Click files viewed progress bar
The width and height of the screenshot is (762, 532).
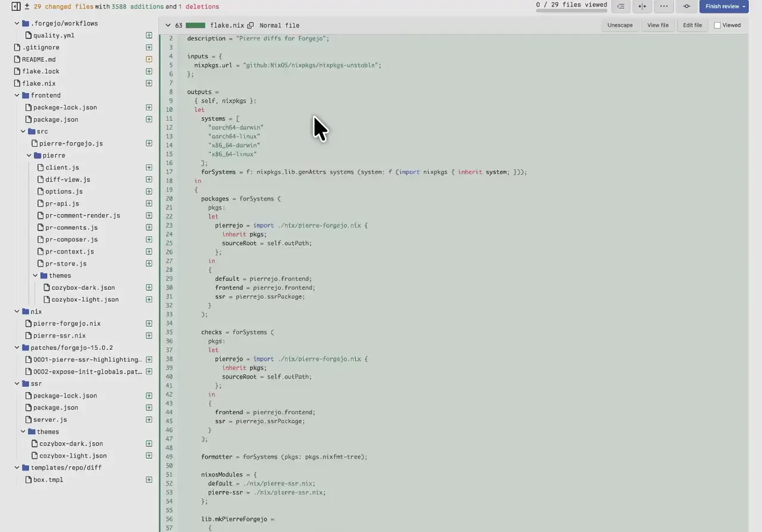click(571, 11)
